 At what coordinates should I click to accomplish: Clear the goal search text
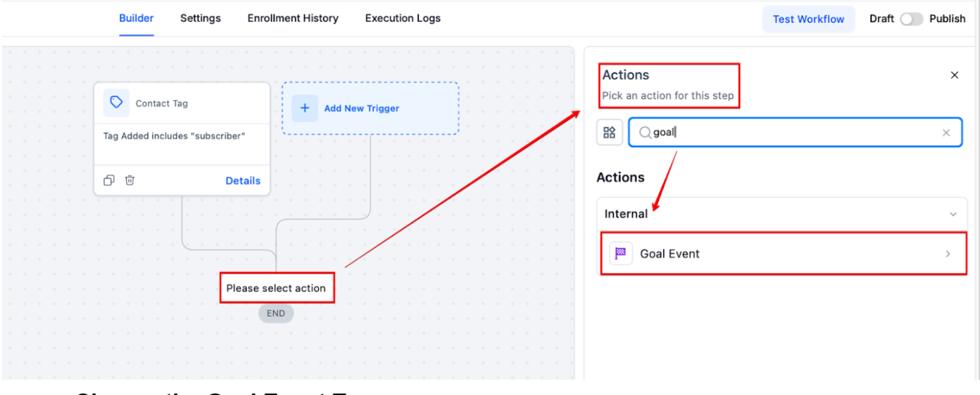(x=946, y=133)
